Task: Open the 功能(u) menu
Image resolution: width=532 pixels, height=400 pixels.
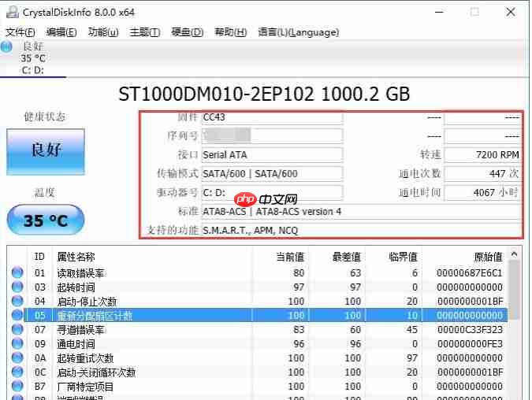Action: [103, 32]
